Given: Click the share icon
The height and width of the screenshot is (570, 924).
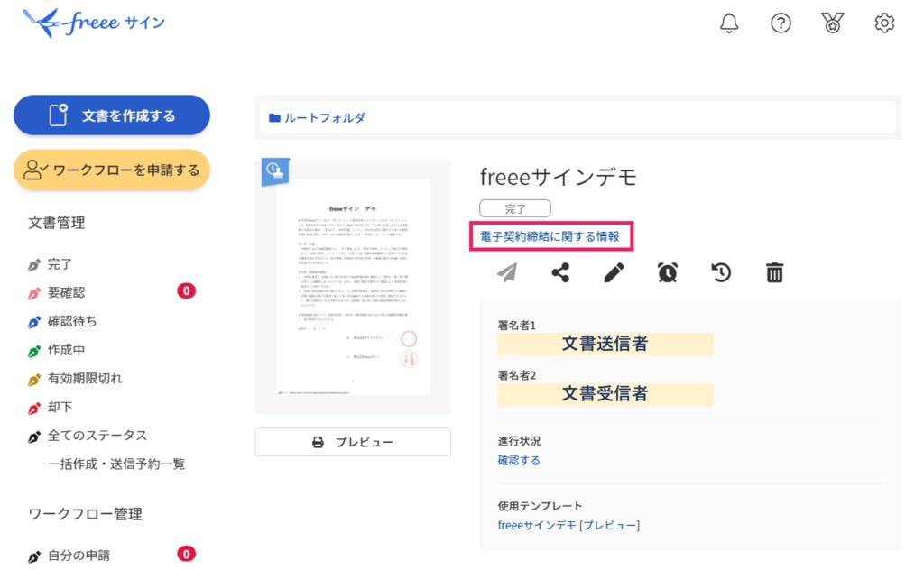Looking at the screenshot, I should tap(560, 272).
